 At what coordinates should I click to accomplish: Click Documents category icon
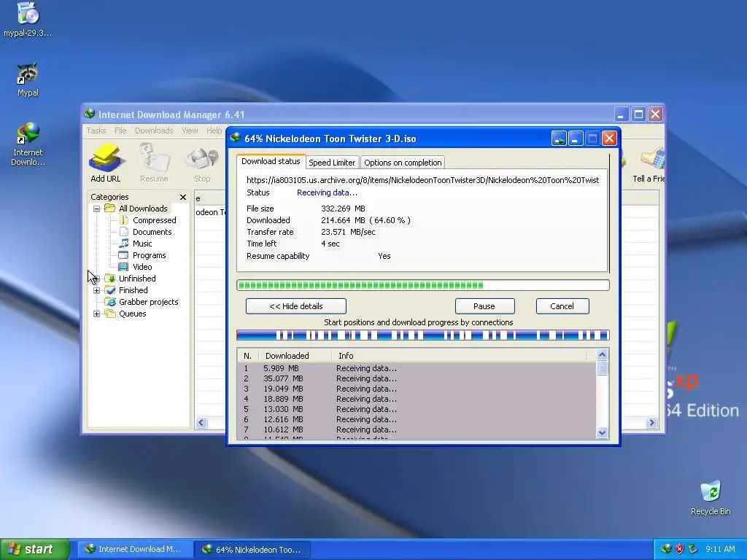tap(124, 232)
